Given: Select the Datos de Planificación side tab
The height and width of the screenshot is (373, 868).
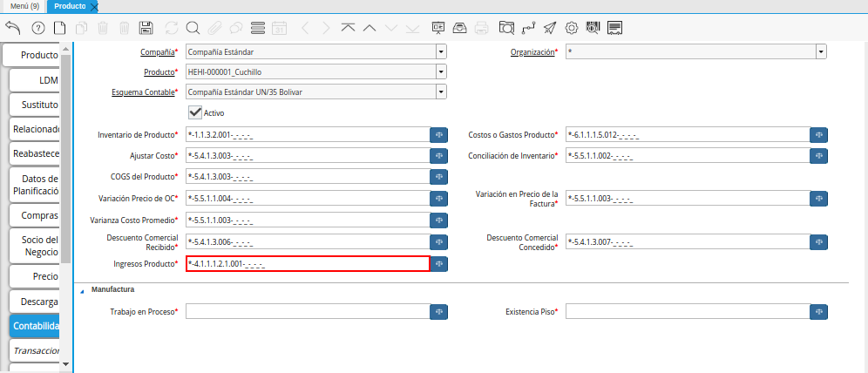Looking at the screenshot, I should [x=34, y=185].
